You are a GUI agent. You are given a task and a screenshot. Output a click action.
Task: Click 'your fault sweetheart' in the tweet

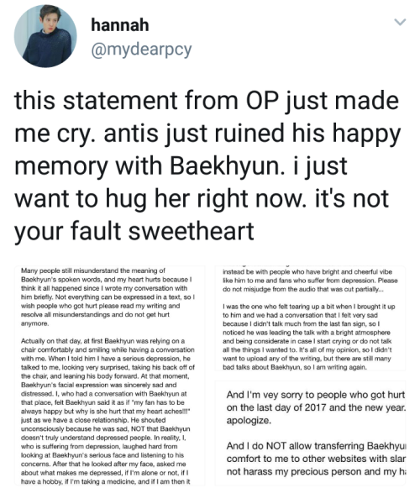[x=134, y=231]
